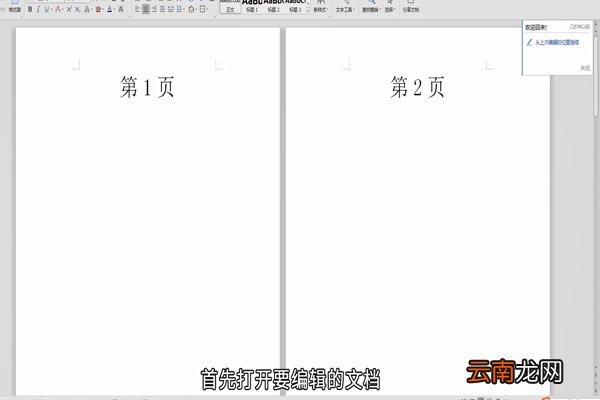600x400 pixels.
Task: Set distributed paragraph alignment
Action: pos(171,9)
